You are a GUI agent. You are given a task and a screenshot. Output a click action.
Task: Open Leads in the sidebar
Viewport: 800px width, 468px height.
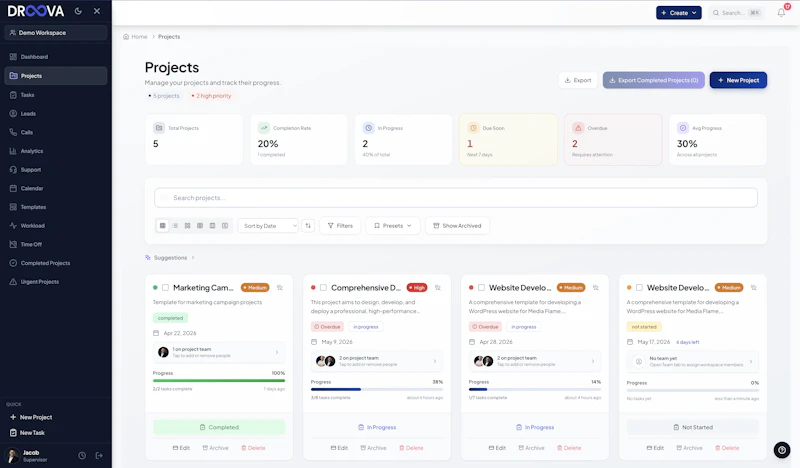point(56,114)
